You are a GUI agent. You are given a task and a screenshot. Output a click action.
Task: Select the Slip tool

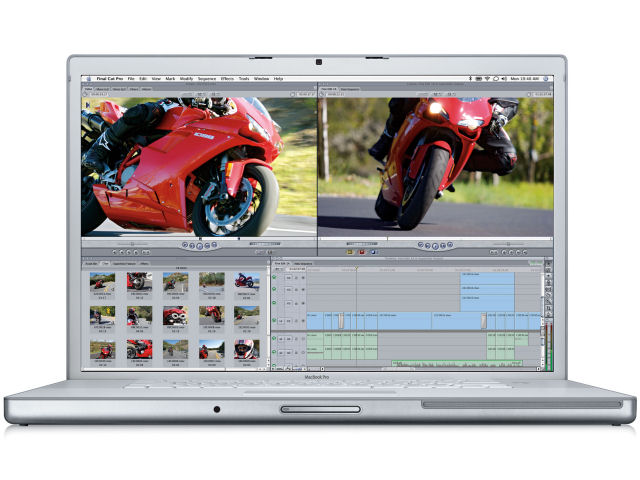point(549,289)
